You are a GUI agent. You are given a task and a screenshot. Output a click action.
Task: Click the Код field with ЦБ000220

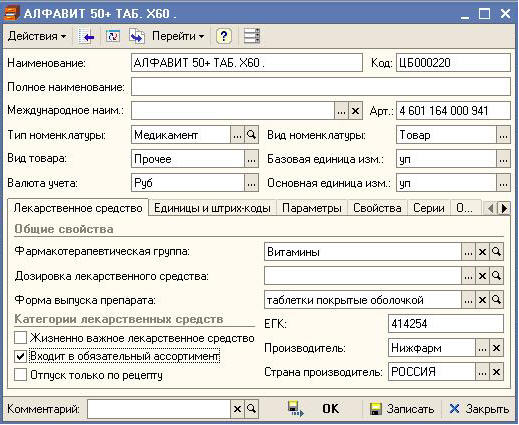[x=453, y=63]
